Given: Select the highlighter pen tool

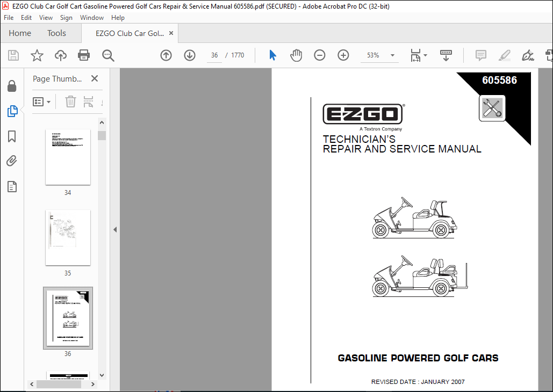Looking at the screenshot, I should [x=504, y=55].
